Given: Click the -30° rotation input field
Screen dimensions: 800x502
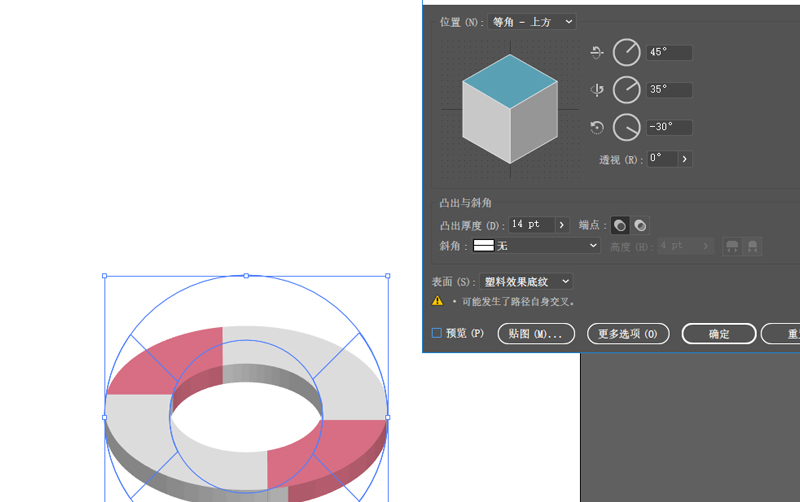Looking at the screenshot, I should coord(669,127).
